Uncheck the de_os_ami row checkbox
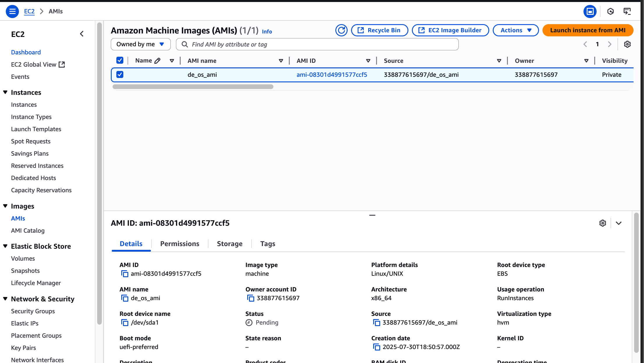The height and width of the screenshot is (363, 644). [120, 74]
